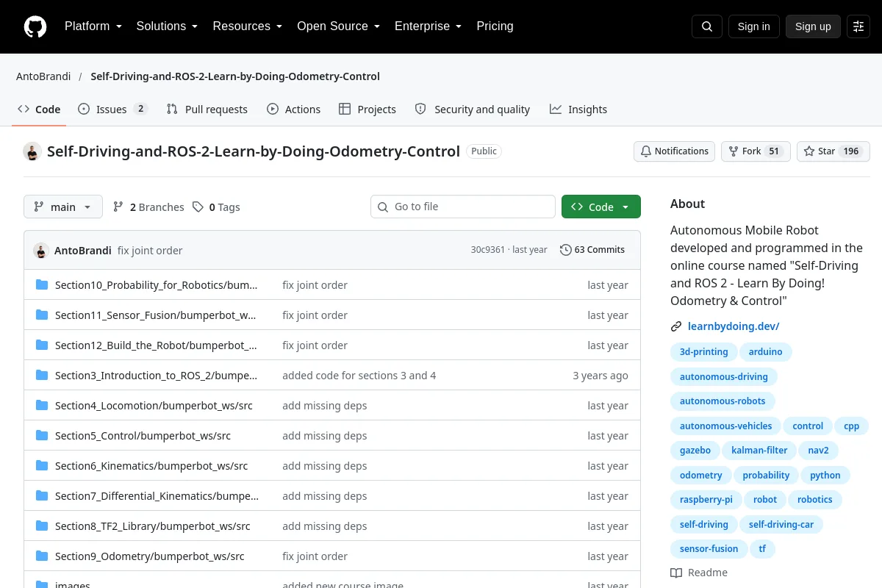The image size is (882, 588).
Task: Click the Sign in button
Action: click(x=753, y=26)
